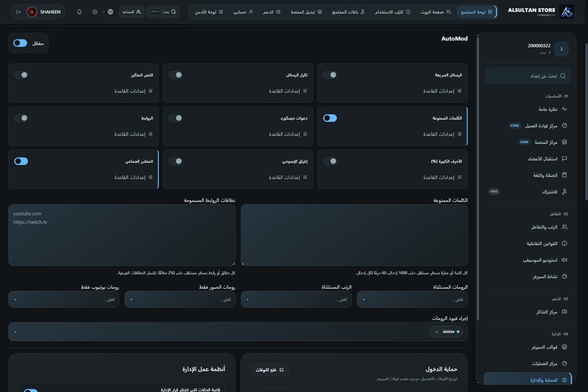Open the باقات المجتمع top tab
The width and height of the screenshot is (588, 392).
(349, 12)
